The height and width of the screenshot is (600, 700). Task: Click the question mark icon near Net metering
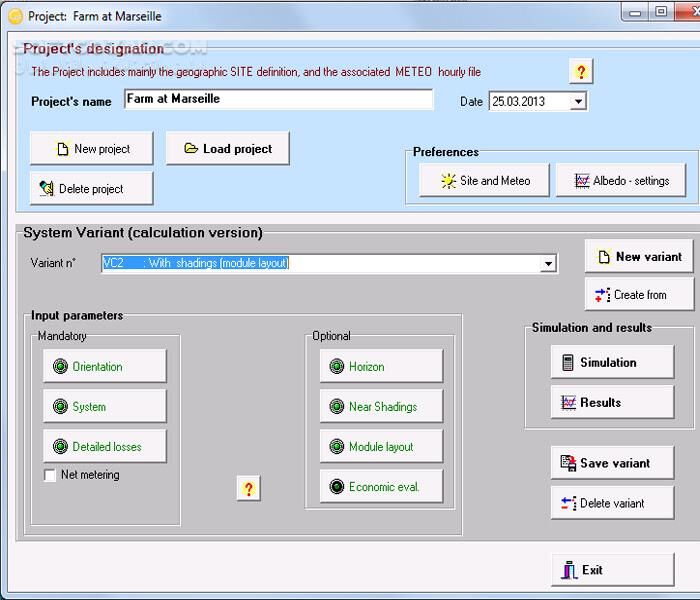tap(249, 488)
